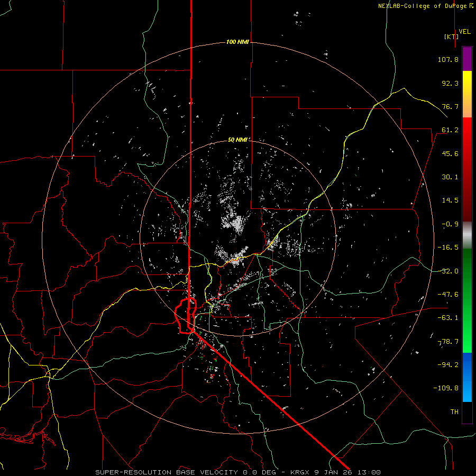Click the -16.5 velocity scale label
476x476 pixels.
[x=448, y=248]
